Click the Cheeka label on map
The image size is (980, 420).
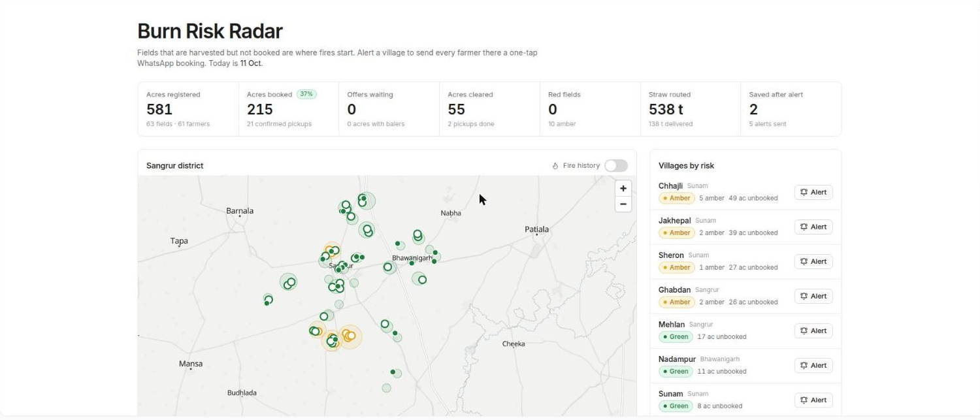coord(514,344)
